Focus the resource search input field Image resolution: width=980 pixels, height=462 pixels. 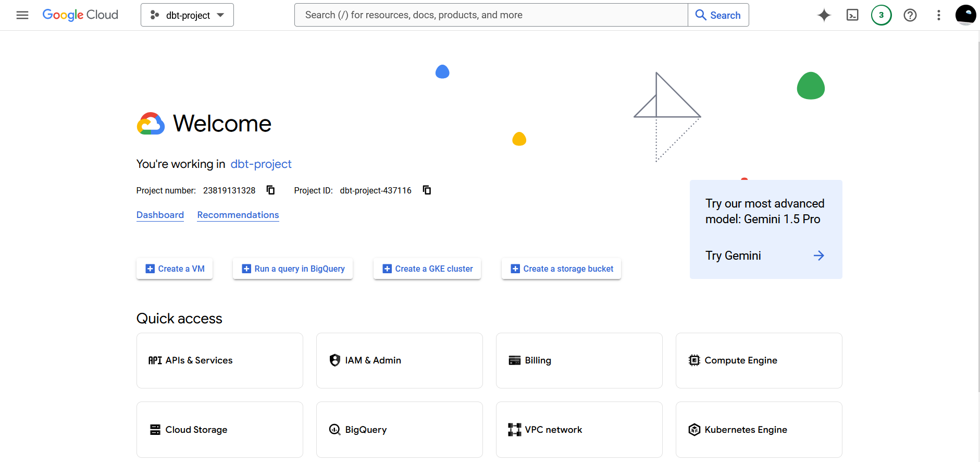click(x=491, y=15)
